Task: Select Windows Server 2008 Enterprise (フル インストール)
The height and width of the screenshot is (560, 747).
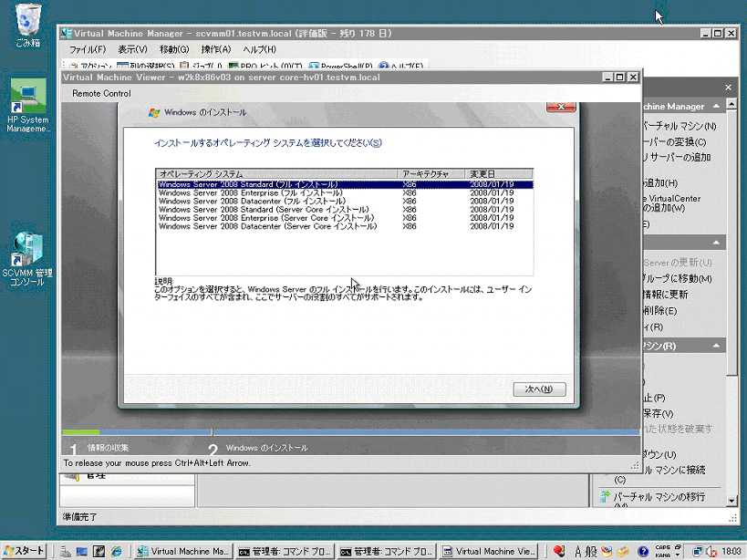Action: click(251, 192)
